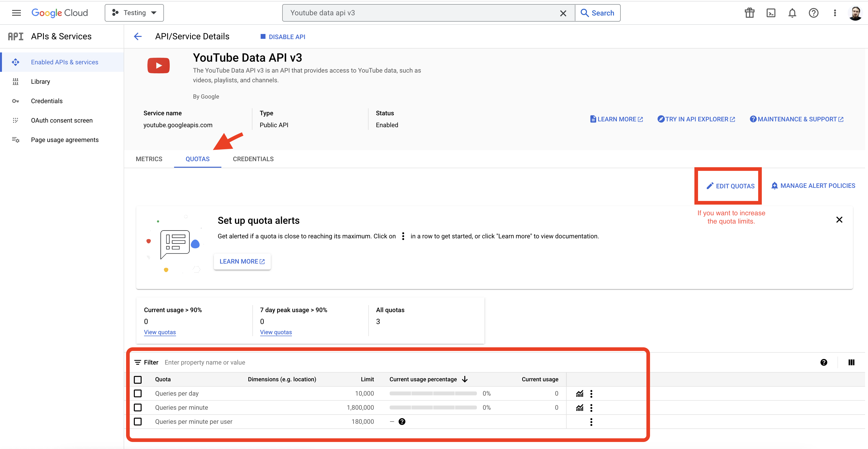Click the Edit Quotas button

(730, 186)
